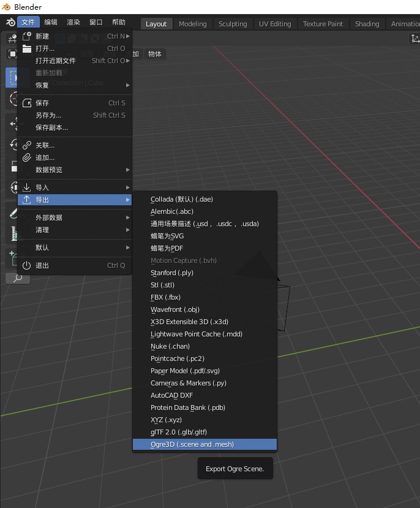The image size is (420, 508).
Task: Choose 新建 (New) file entry
Action: click(x=75, y=36)
